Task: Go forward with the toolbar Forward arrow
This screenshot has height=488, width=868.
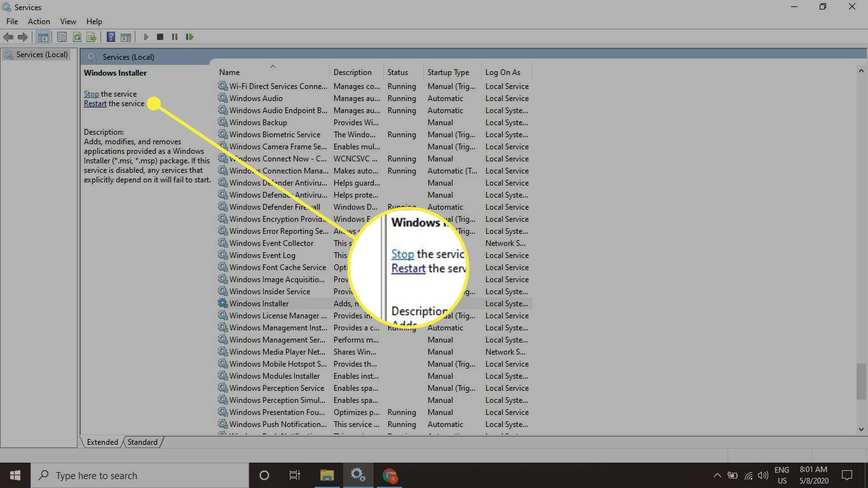Action: (x=22, y=37)
